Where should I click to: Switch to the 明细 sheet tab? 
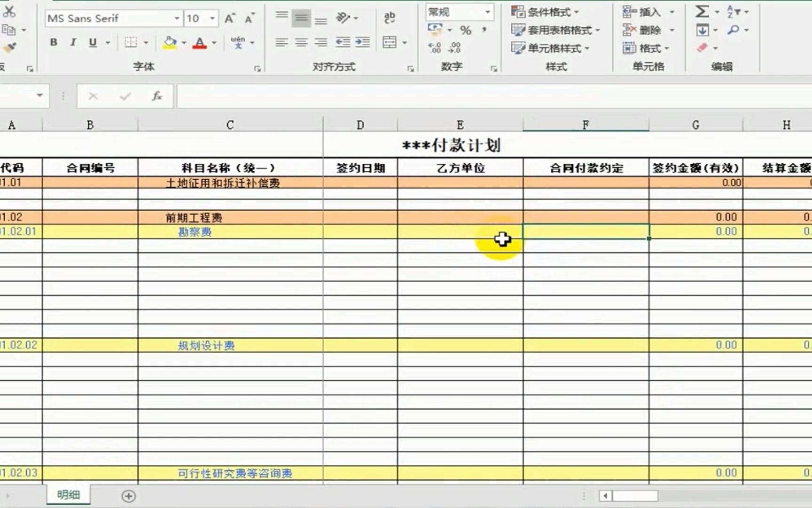tap(69, 495)
